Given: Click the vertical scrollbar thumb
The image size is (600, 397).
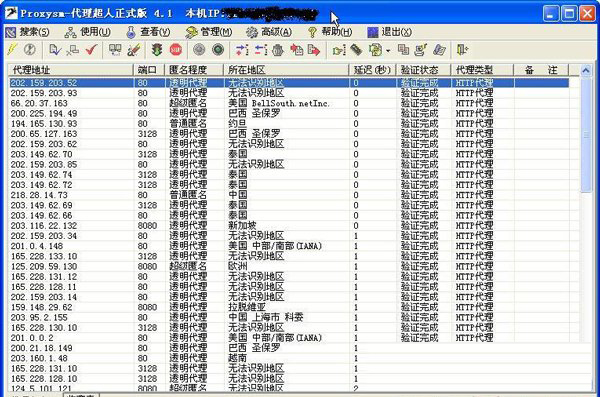Looking at the screenshot, I should (x=586, y=134).
